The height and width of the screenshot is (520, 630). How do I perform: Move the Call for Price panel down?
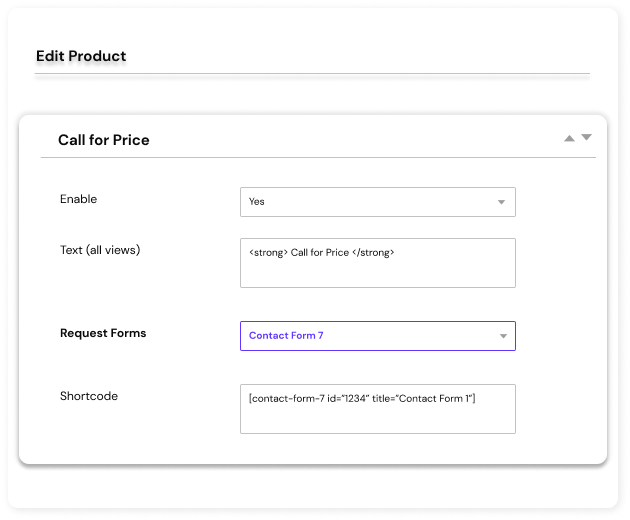[586, 137]
